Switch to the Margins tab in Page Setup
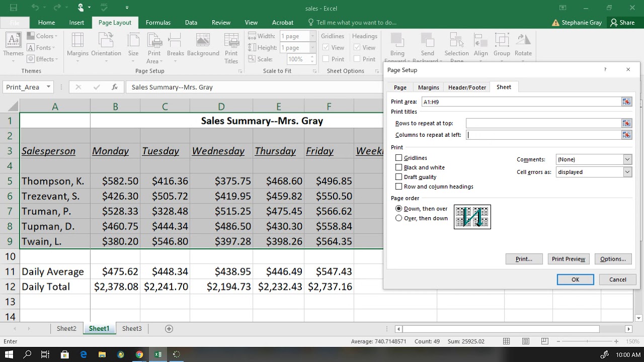Image resolution: width=644 pixels, height=362 pixels. [429, 87]
